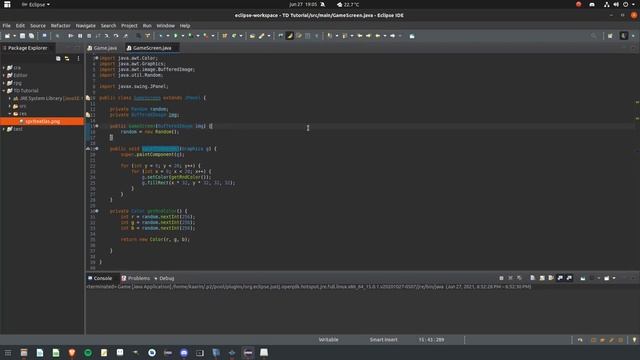Open the File menu
The image size is (640, 360).
tap(7, 26)
